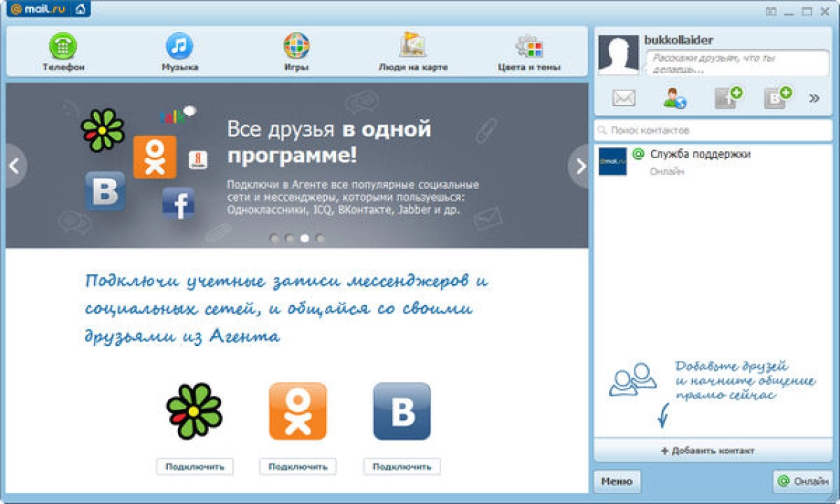840x504 pixels.
Task: Click the Google Talk icon in banner
Action: pos(177,114)
